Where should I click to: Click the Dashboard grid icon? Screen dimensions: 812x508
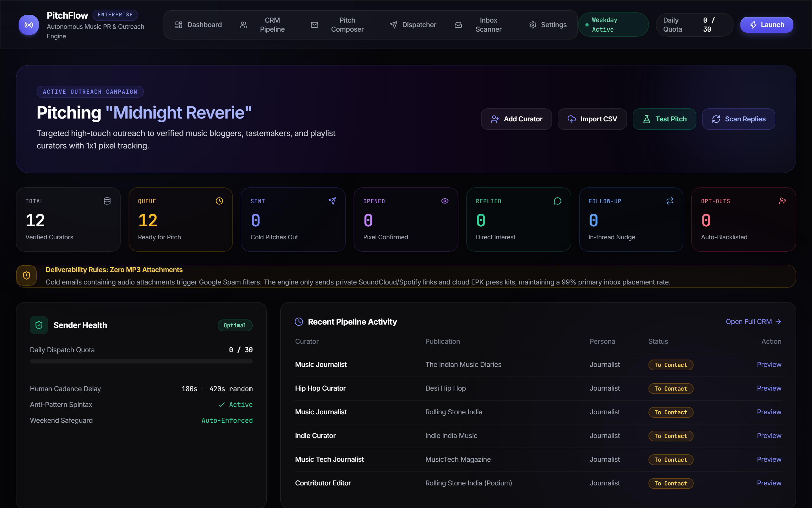[178, 25]
